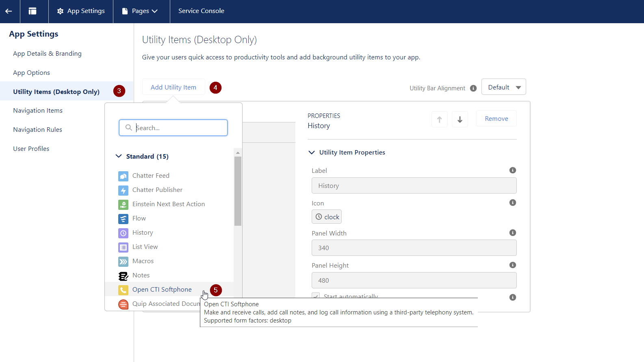Click the Label field containing History
The height and width of the screenshot is (362, 644).
(x=414, y=185)
